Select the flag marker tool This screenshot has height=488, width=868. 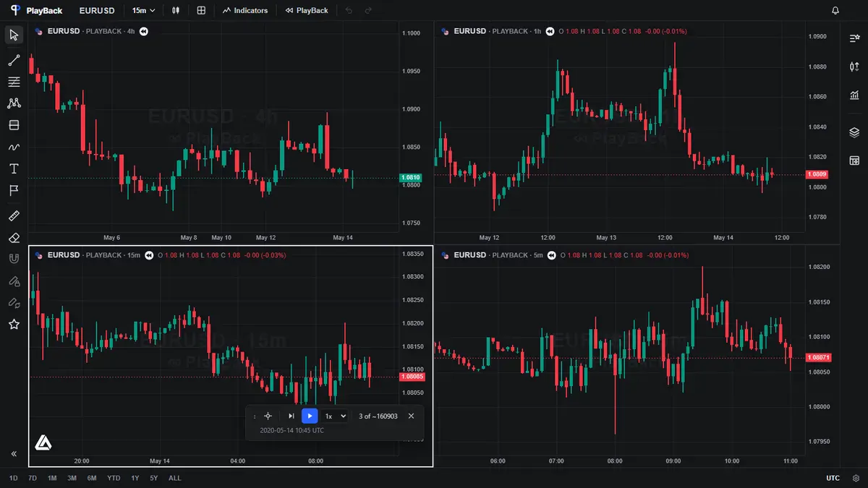point(14,190)
